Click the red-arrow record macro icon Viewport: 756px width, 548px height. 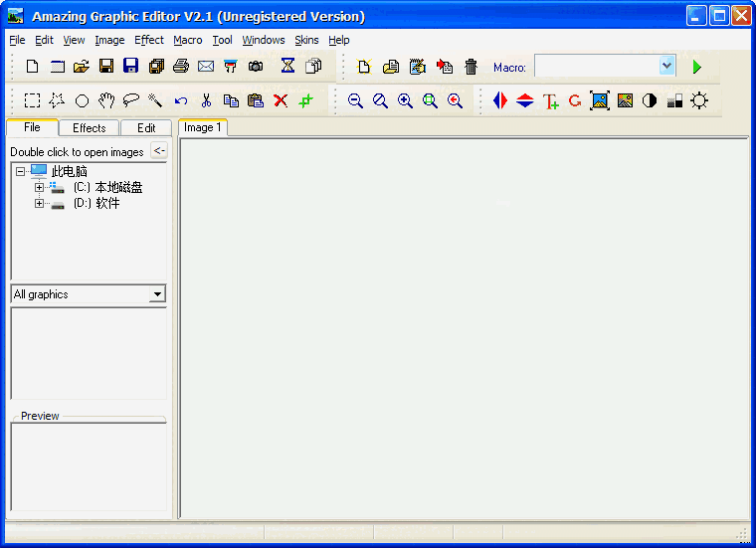[444, 66]
